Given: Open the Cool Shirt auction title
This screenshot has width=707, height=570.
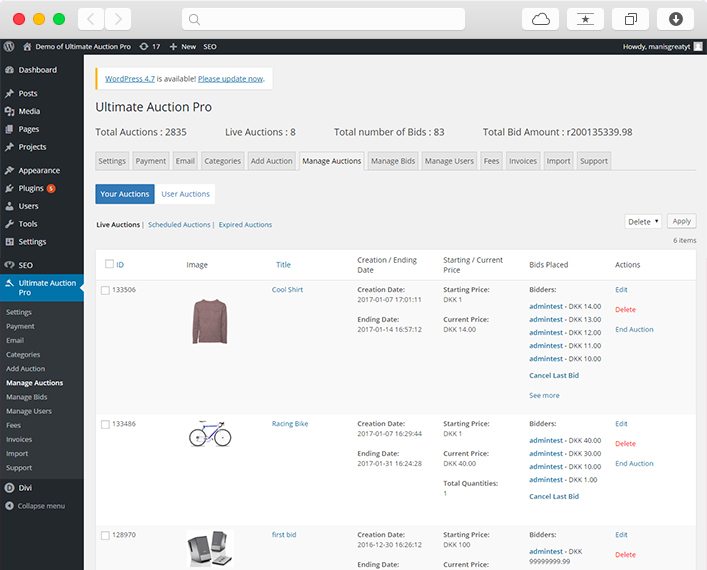Looking at the screenshot, I should coord(287,290).
